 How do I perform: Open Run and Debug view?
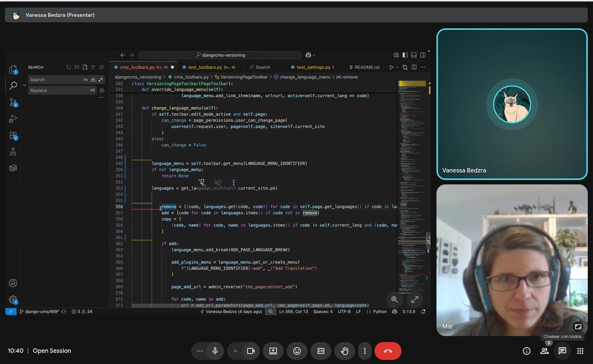[x=13, y=119]
